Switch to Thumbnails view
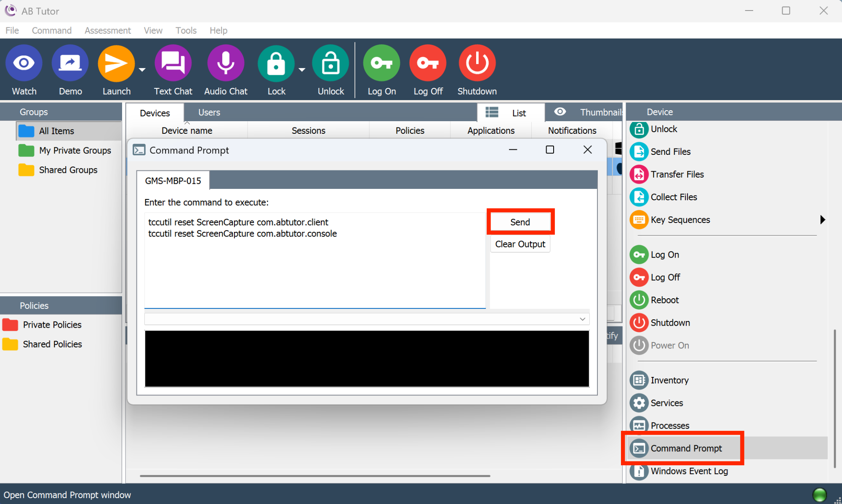The width and height of the screenshot is (842, 504). (589, 112)
